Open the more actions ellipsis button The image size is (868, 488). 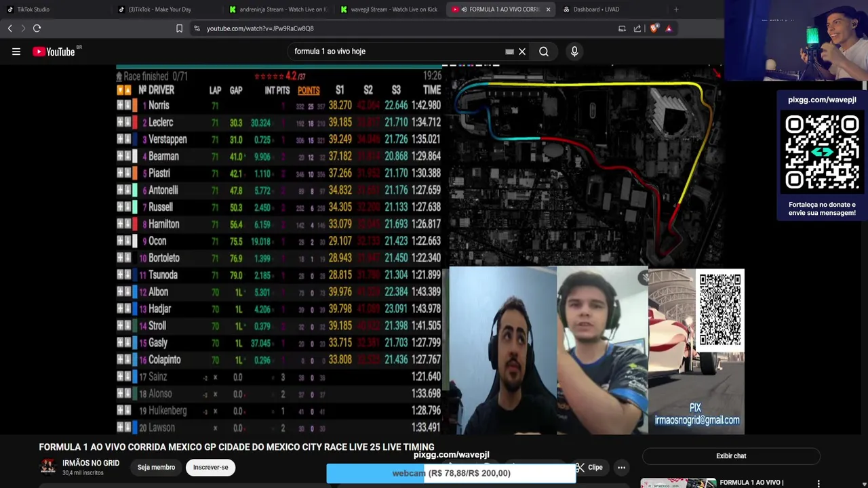click(x=621, y=467)
